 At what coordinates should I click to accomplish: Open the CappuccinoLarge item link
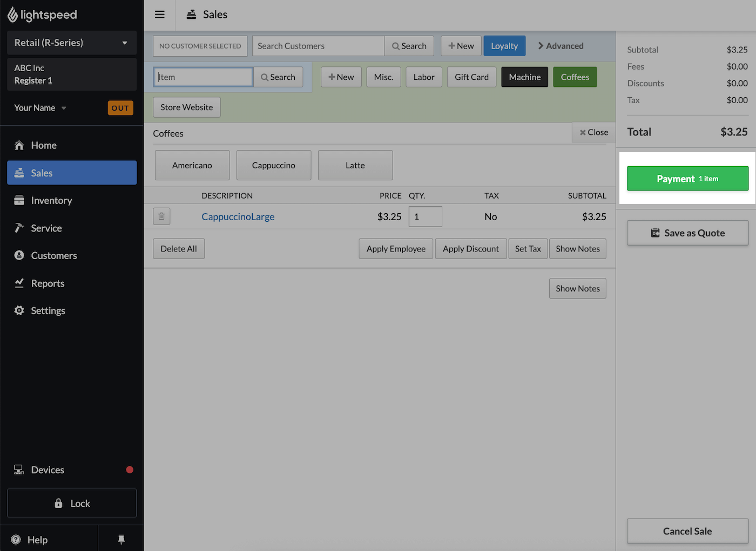coord(238,216)
